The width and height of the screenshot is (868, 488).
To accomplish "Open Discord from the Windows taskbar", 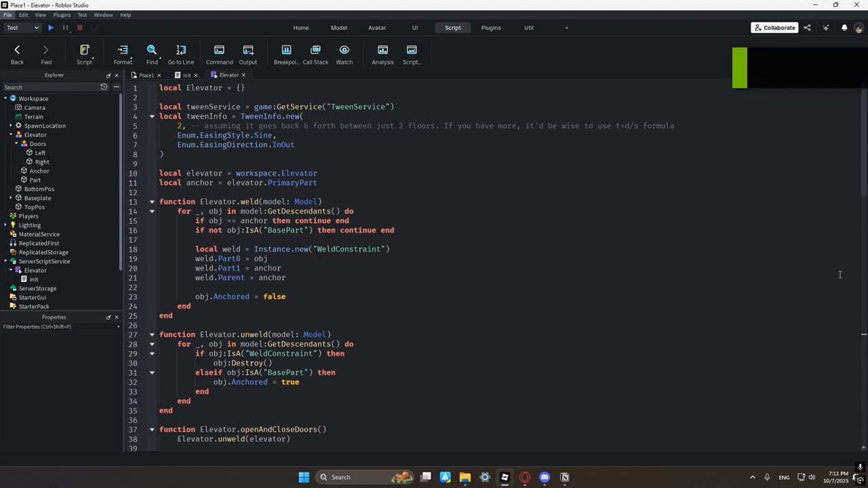I will (545, 477).
